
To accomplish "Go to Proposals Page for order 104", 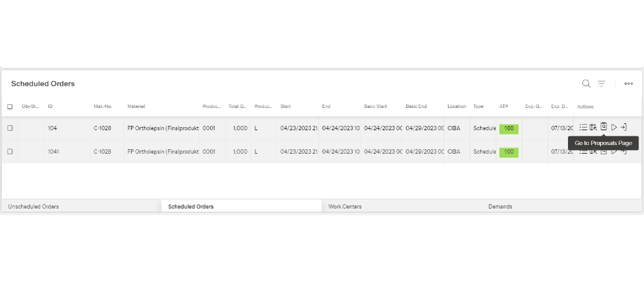I will pyautogui.click(x=604, y=127).
